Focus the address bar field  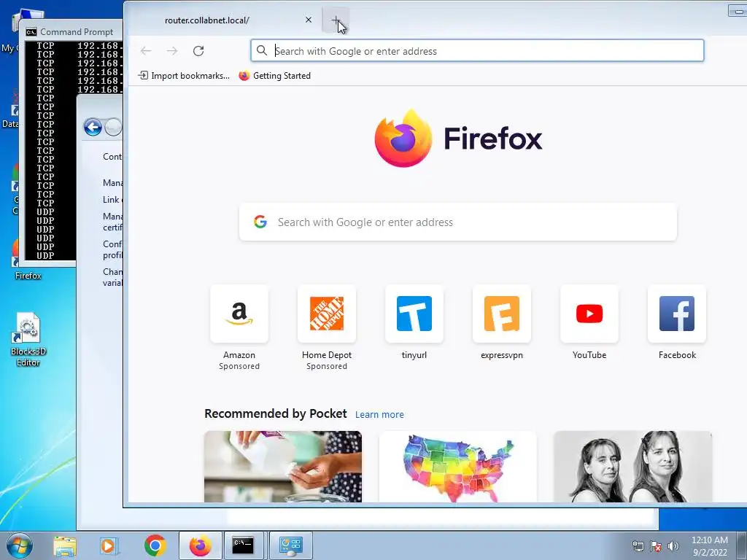pyautogui.click(x=477, y=50)
